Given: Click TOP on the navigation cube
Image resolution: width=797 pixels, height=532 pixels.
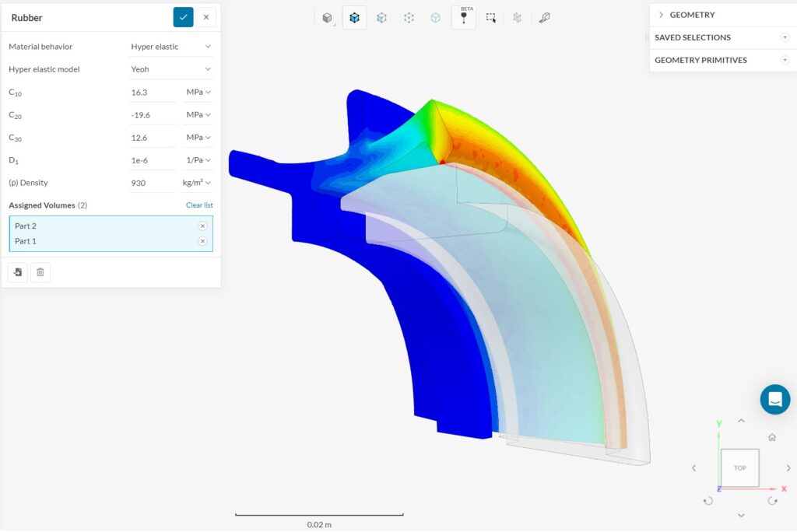Looking at the screenshot, I should (x=739, y=467).
